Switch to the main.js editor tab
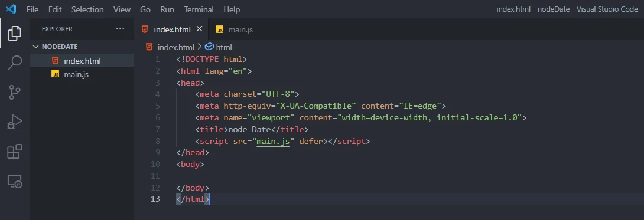644x220 pixels. pos(246,29)
